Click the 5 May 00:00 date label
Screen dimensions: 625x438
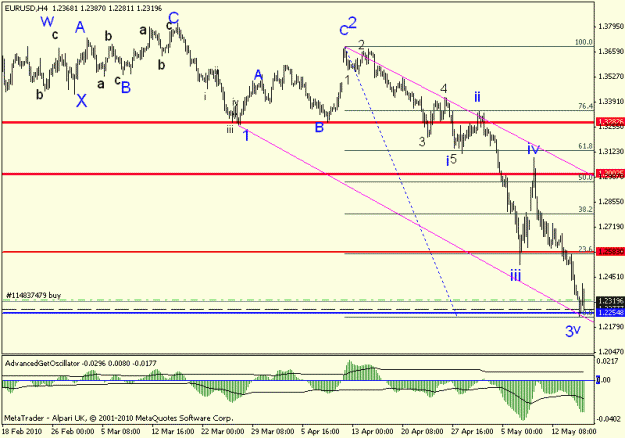pos(522,432)
